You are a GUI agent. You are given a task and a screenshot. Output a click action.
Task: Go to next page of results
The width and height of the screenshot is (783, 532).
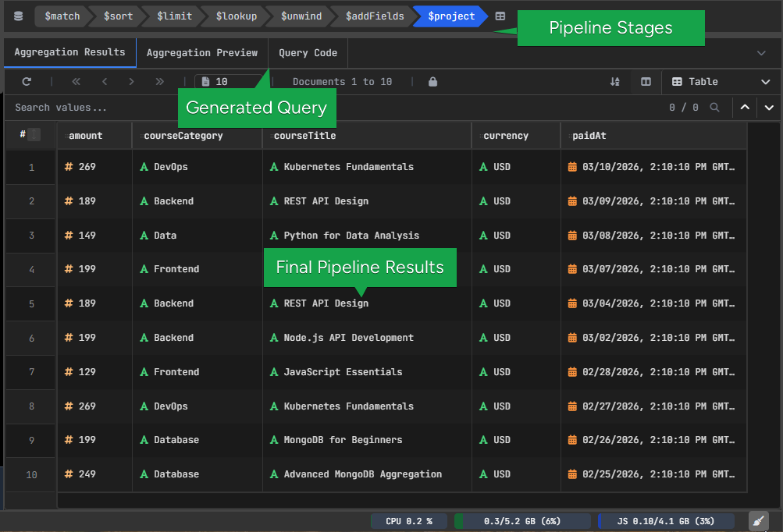(x=131, y=81)
